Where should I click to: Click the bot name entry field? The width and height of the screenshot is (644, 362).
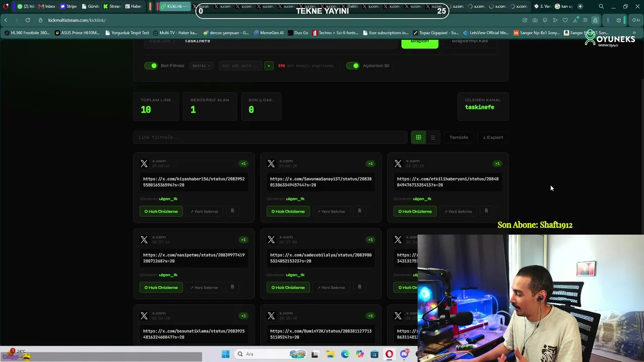240,66
